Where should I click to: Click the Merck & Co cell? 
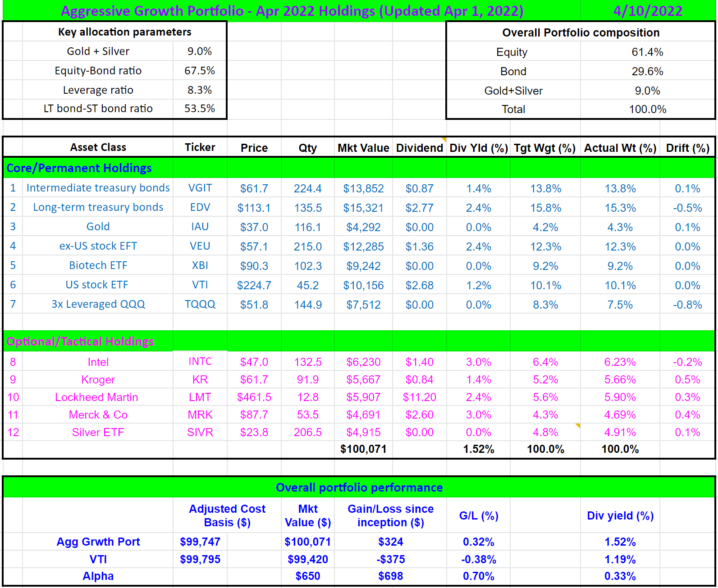coord(98,415)
